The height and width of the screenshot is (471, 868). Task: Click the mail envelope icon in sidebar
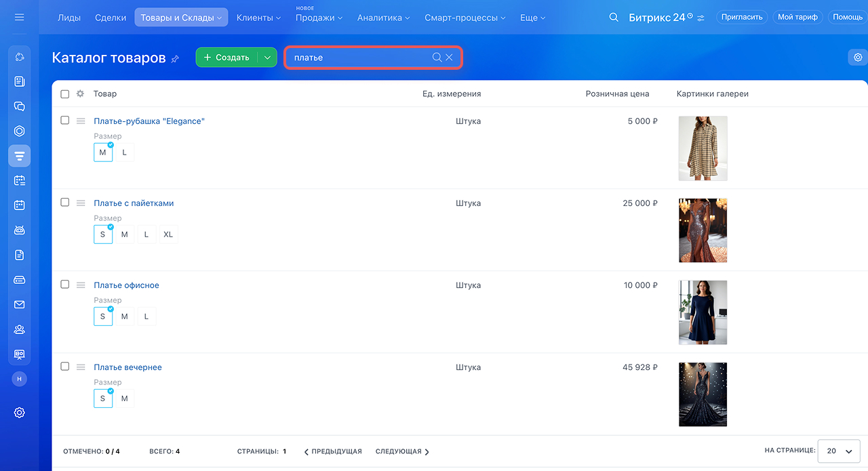pyautogui.click(x=19, y=305)
